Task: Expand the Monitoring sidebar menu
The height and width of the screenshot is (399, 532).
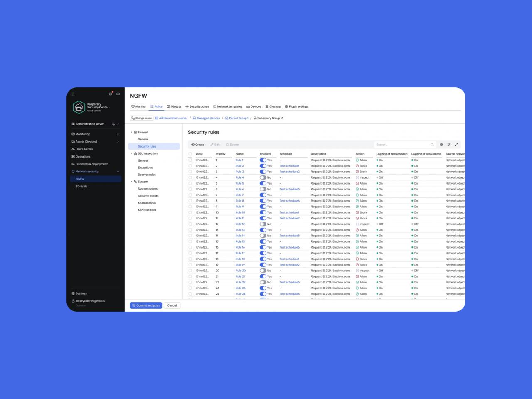Action: (x=118, y=134)
